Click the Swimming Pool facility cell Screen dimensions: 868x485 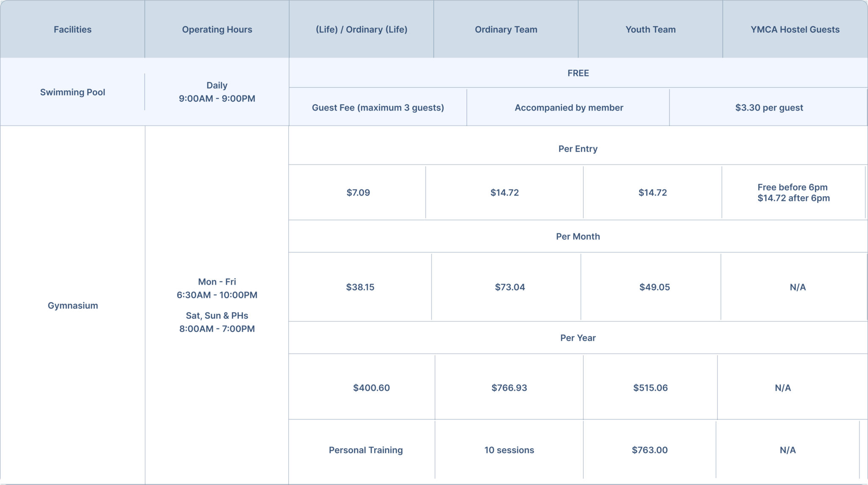[x=72, y=92]
